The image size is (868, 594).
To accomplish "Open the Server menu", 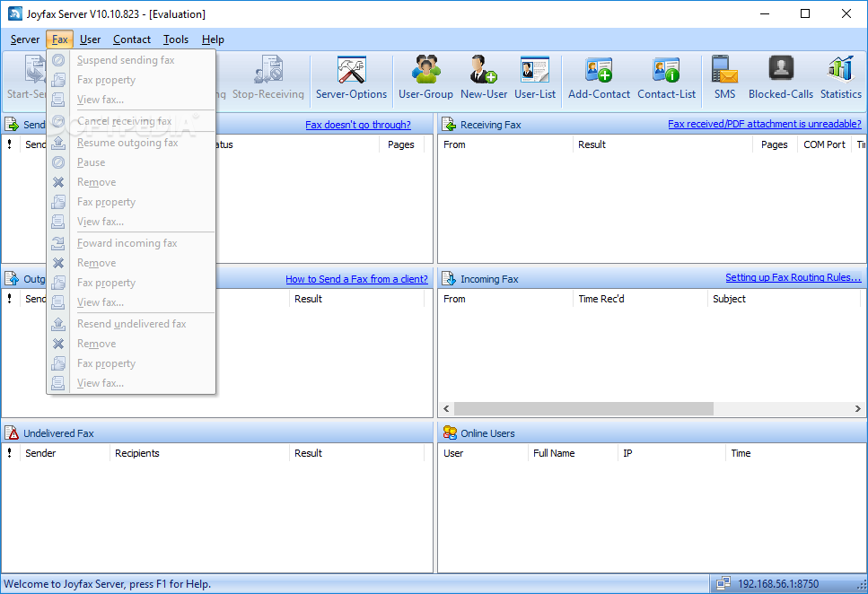I will 25,39.
